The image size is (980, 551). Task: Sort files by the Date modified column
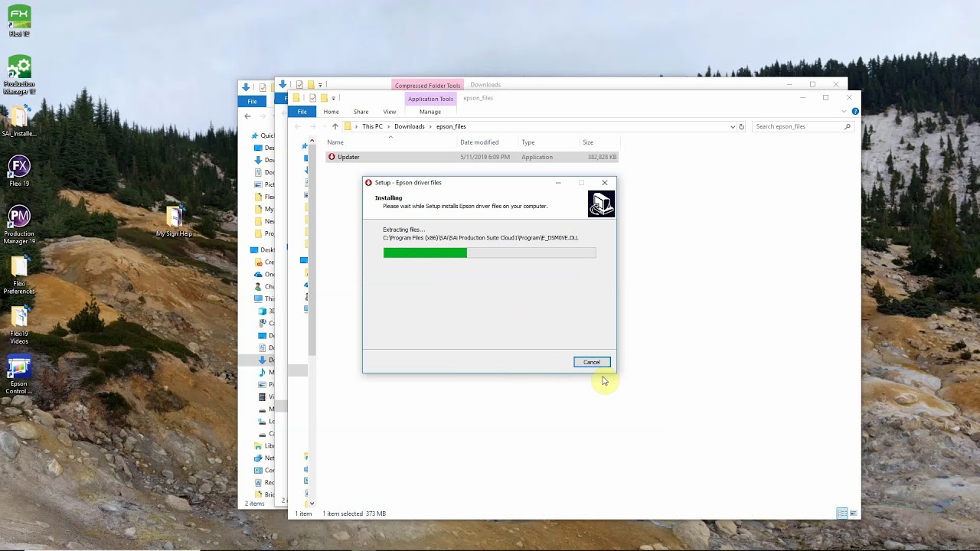[487, 142]
